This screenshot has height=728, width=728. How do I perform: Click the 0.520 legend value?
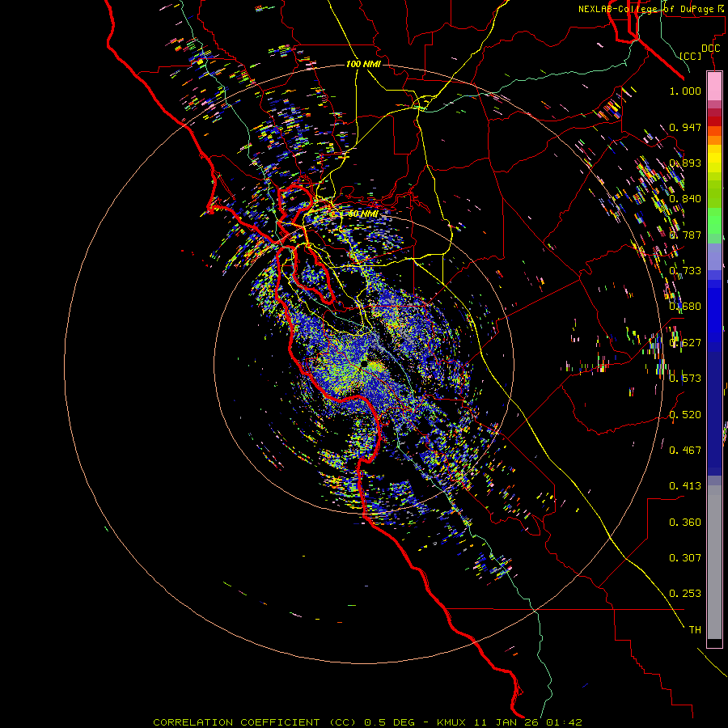coord(685,414)
